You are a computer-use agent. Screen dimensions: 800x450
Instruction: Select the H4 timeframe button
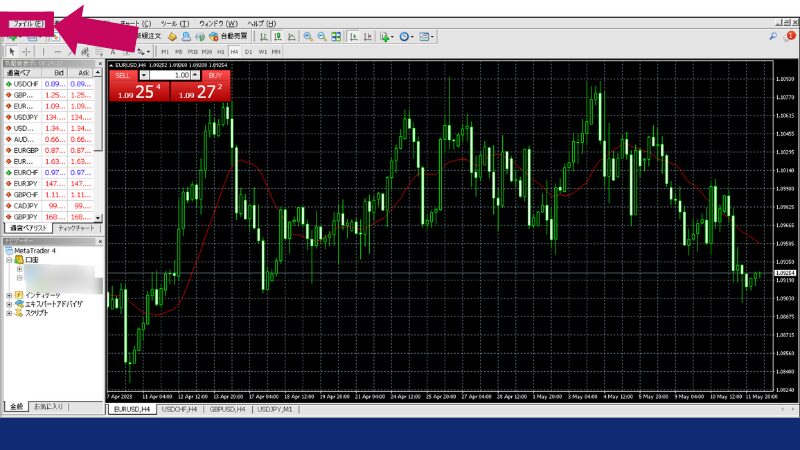[233, 51]
